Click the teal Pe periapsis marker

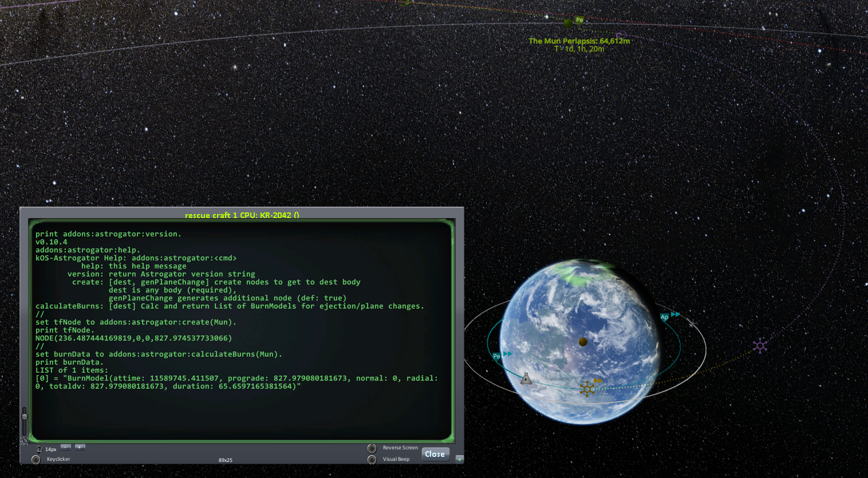coord(496,356)
